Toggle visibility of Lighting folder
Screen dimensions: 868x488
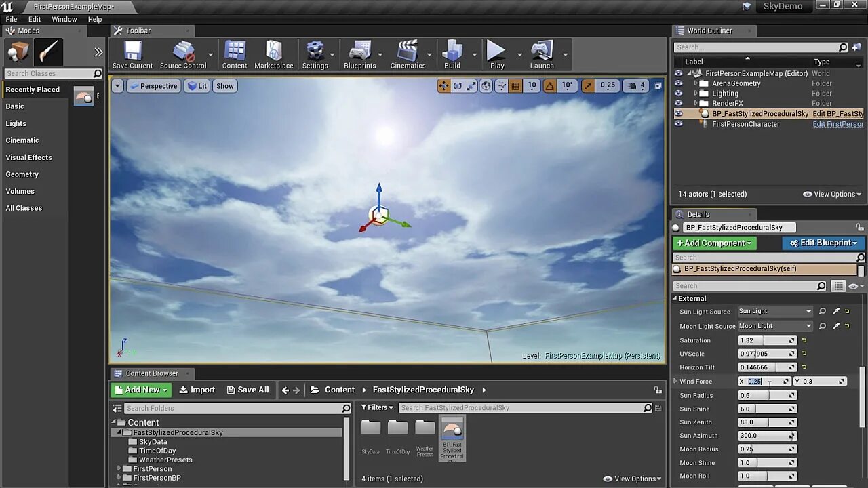[678, 94]
